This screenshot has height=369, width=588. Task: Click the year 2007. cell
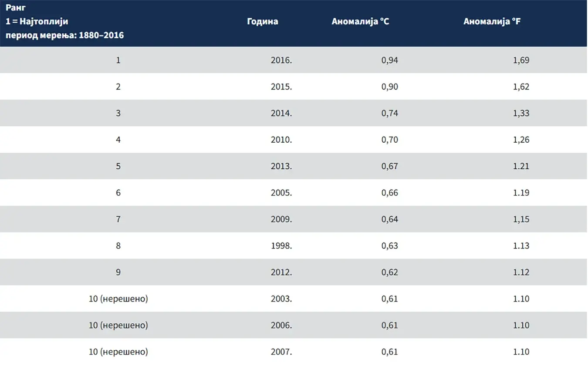point(281,352)
